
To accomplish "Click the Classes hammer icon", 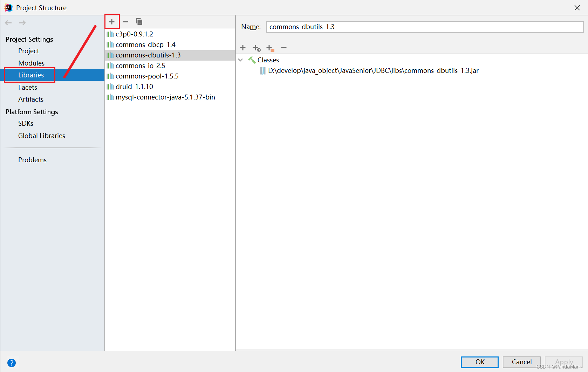I will tap(252, 60).
